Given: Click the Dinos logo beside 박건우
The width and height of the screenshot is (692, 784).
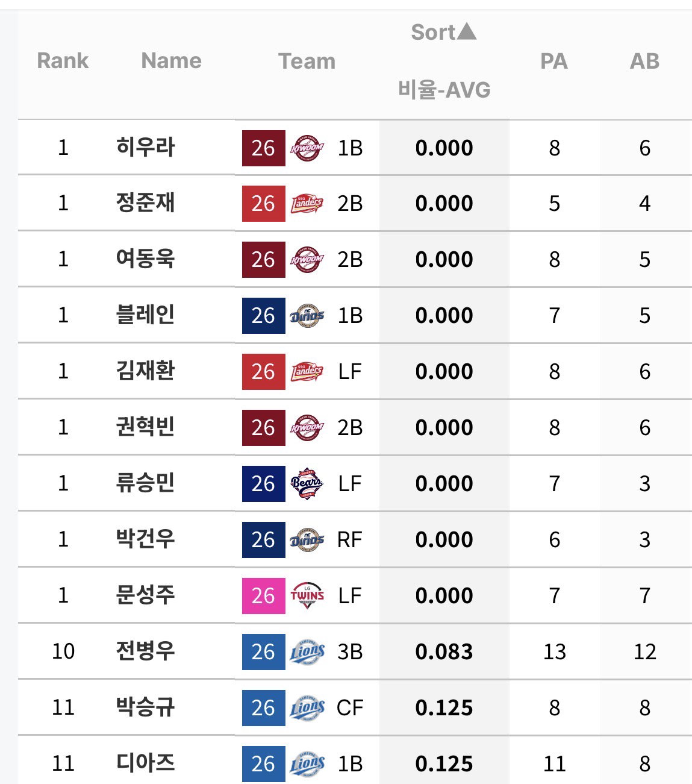Looking at the screenshot, I should [307, 539].
